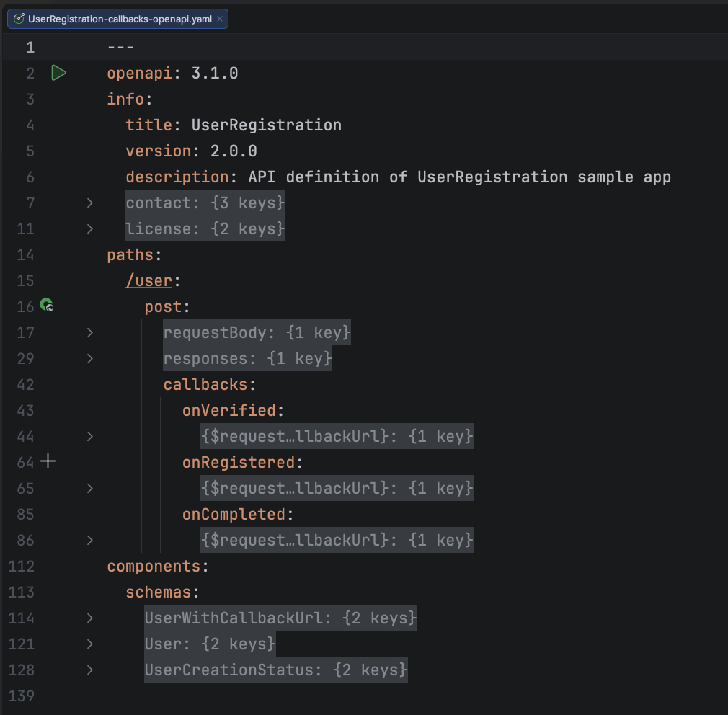Close the UserRegistration-callbacks-openapi.yaml tab
The width and height of the screenshot is (728, 715).
point(220,19)
